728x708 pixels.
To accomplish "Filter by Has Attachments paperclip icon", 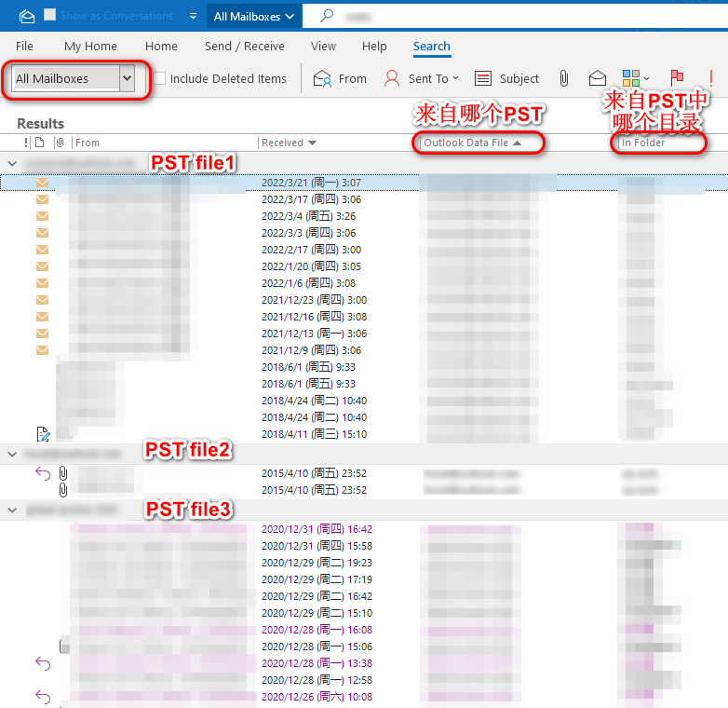I will (564, 79).
